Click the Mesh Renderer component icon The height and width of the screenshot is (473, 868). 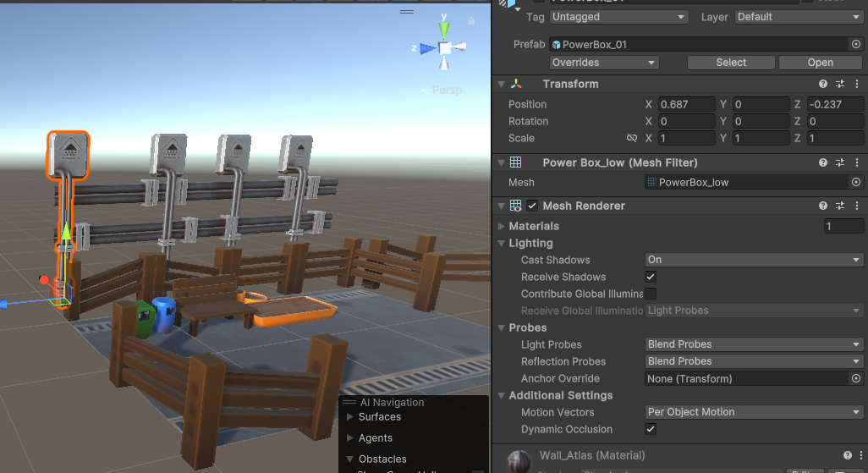click(x=515, y=206)
